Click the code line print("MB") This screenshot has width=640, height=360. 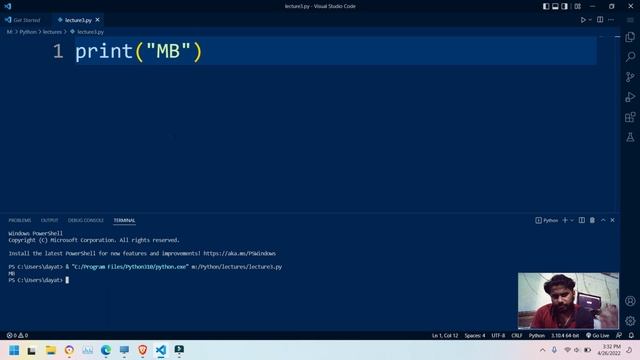click(x=139, y=51)
